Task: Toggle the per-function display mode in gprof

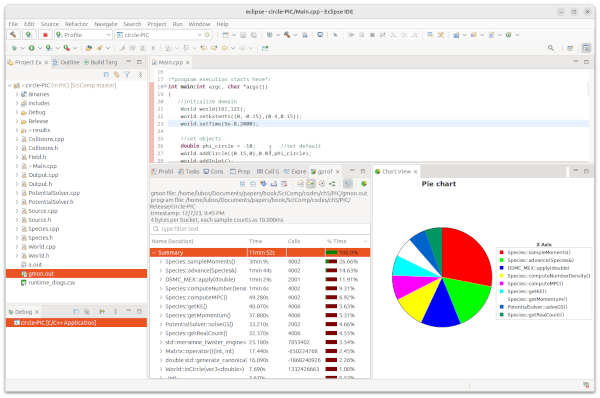Action: click(311, 184)
